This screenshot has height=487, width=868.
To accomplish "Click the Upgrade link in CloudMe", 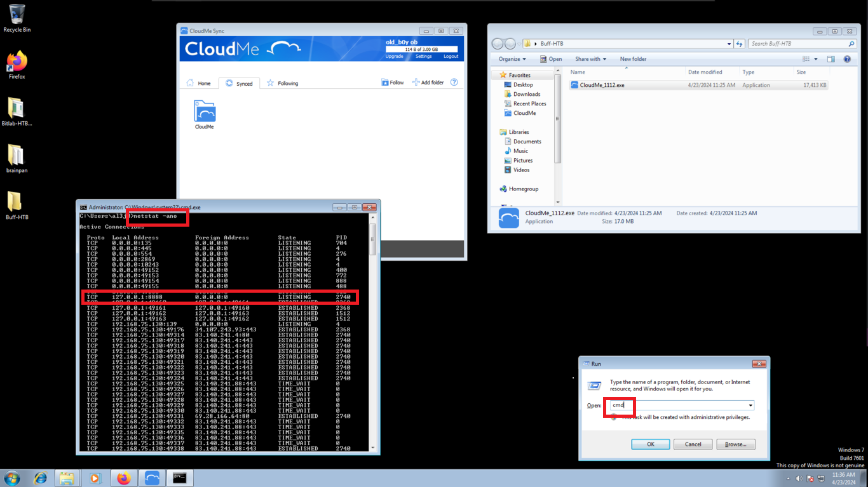I will [x=394, y=57].
